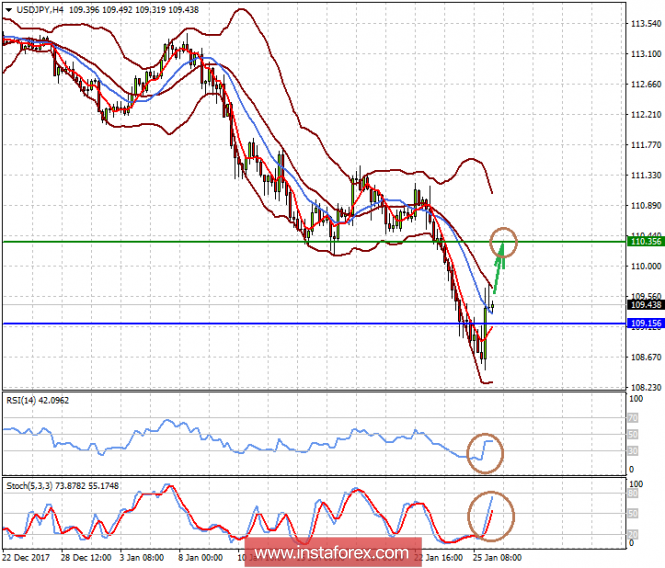Click the 108.230 price axis label
The width and height of the screenshot is (665, 568).
[644, 387]
